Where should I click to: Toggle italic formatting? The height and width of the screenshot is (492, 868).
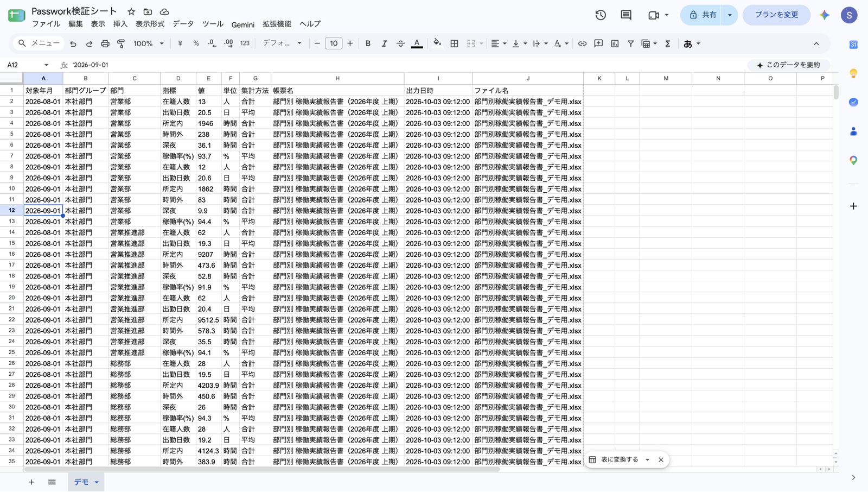(384, 44)
